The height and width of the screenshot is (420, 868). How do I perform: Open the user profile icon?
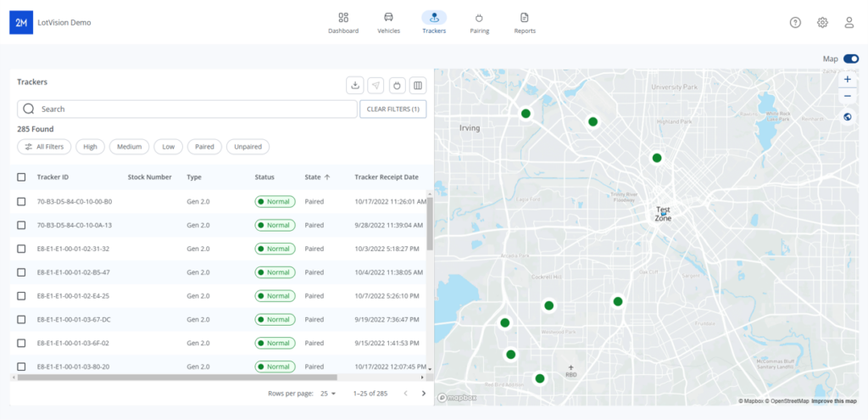coord(849,23)
